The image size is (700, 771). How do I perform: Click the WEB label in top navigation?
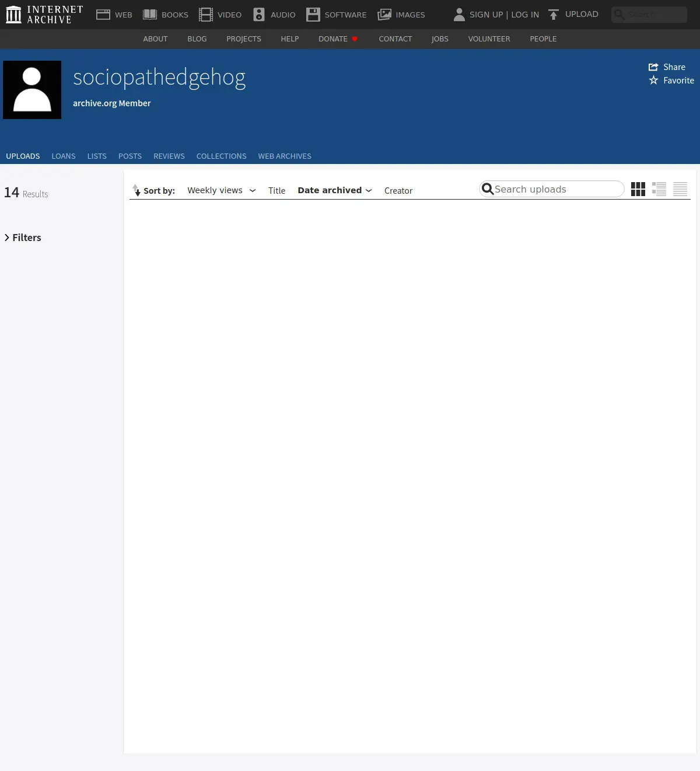[124, 15]
